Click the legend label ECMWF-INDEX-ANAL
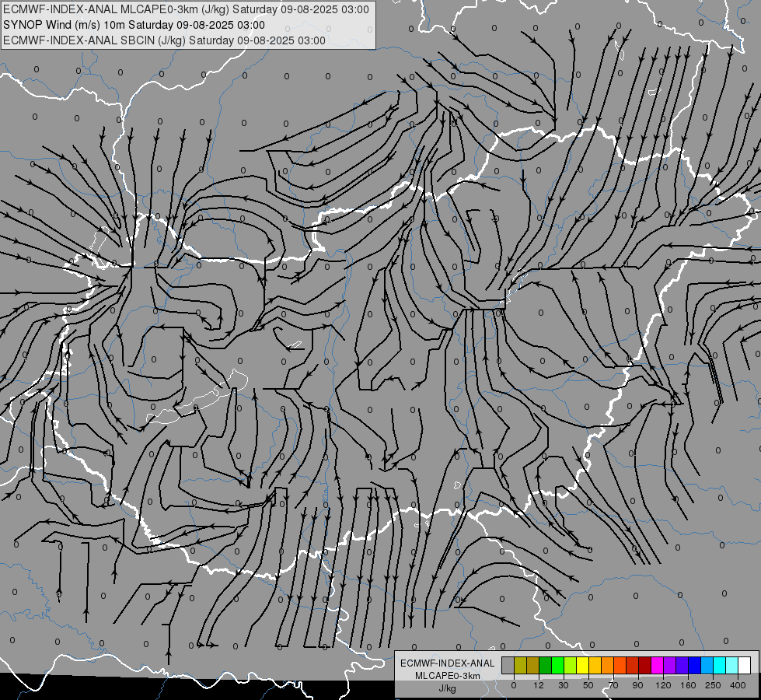The image size is (761, 700). coord(448,663)
